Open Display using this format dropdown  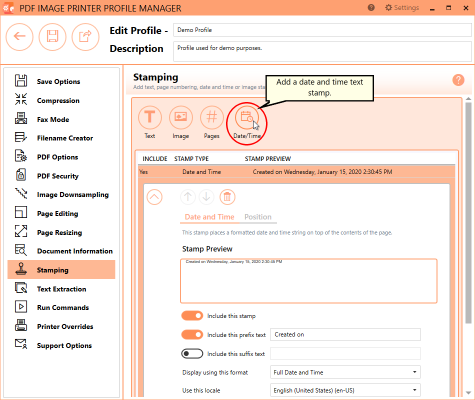(345, 372)
